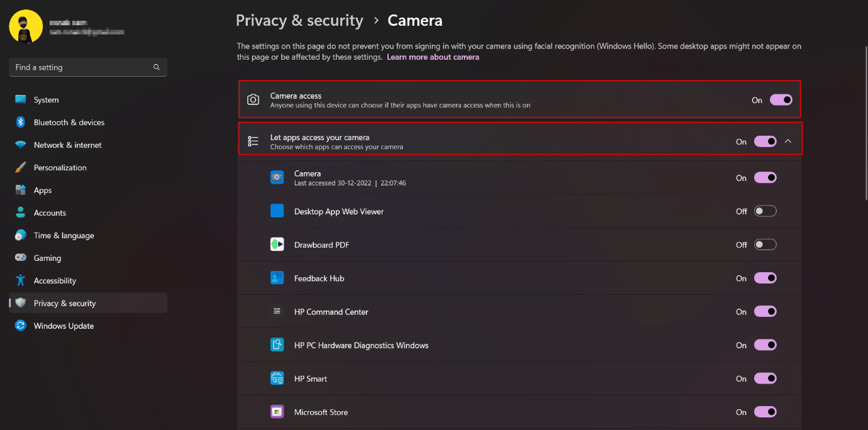The height and width of the screenshot is (430, 868).
Task: Click the 'Microsoft Store' label
Action: point(321,412)
